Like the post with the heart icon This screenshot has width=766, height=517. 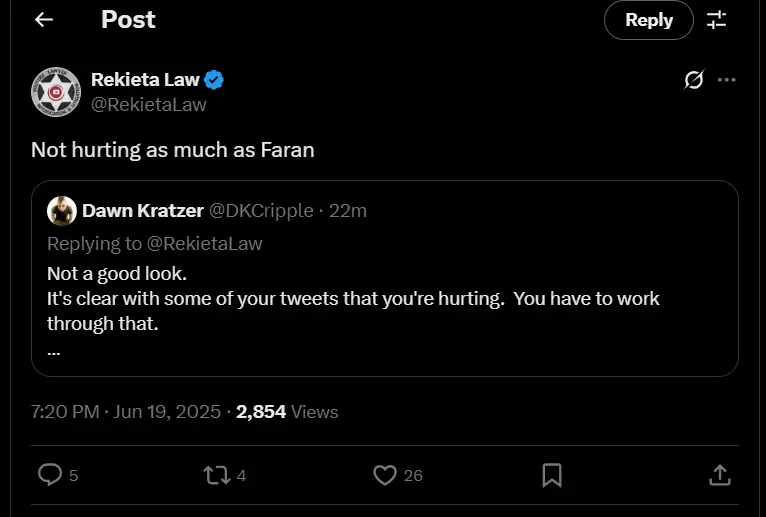click(x=385, y=475)
